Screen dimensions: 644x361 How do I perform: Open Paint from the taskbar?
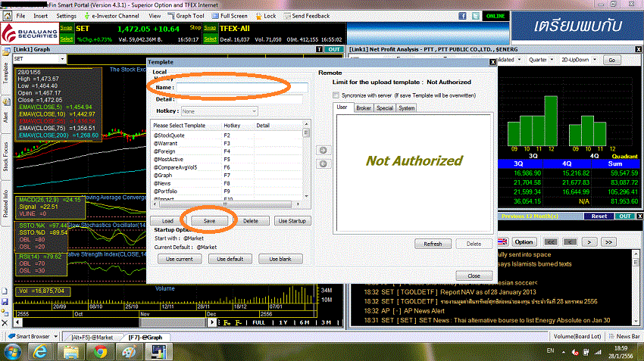129,352
